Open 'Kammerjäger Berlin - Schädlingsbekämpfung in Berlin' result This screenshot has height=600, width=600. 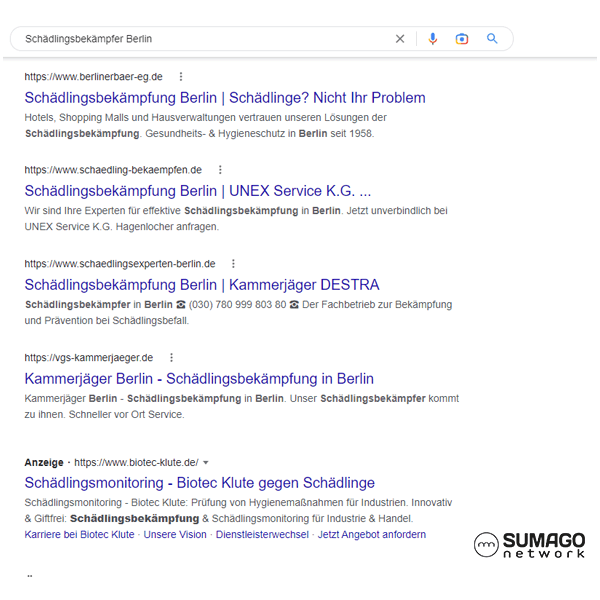199,379
